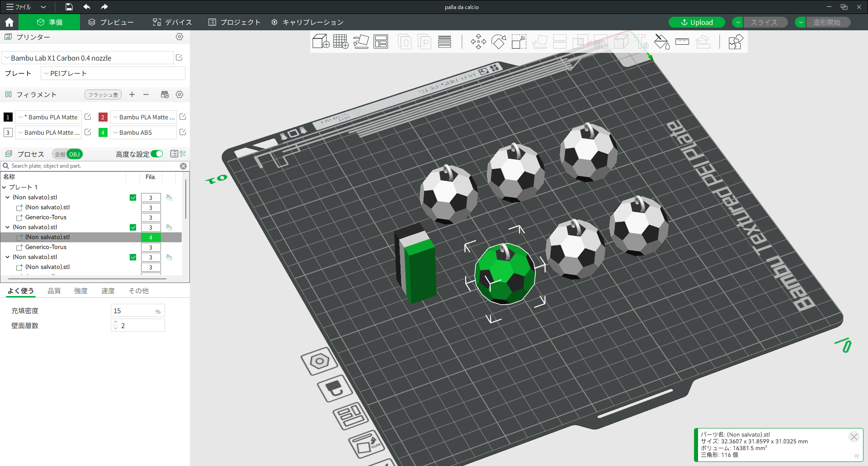
Task: Collapse the プレート 1 tree node
Action: [x=4, y=187]
